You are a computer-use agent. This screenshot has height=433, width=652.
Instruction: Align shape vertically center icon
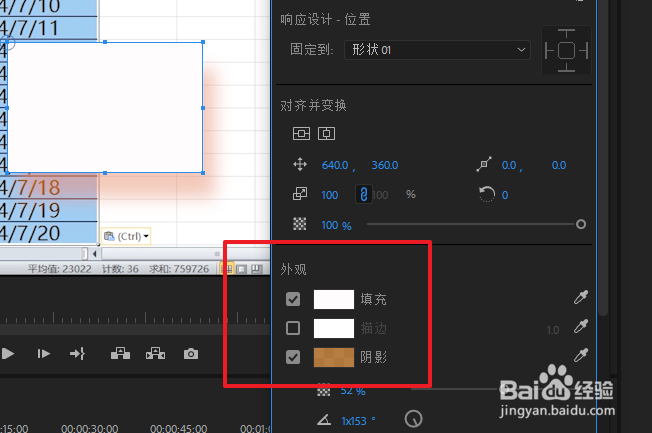click(301, 134)
